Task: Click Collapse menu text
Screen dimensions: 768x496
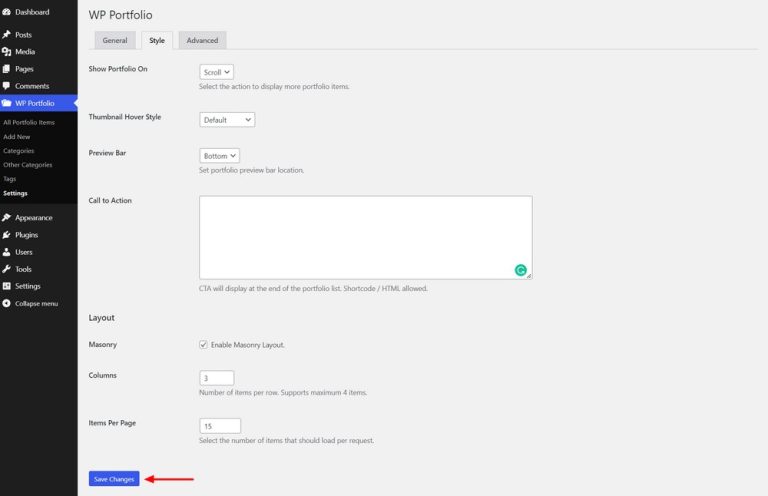Action: [37, 304]
